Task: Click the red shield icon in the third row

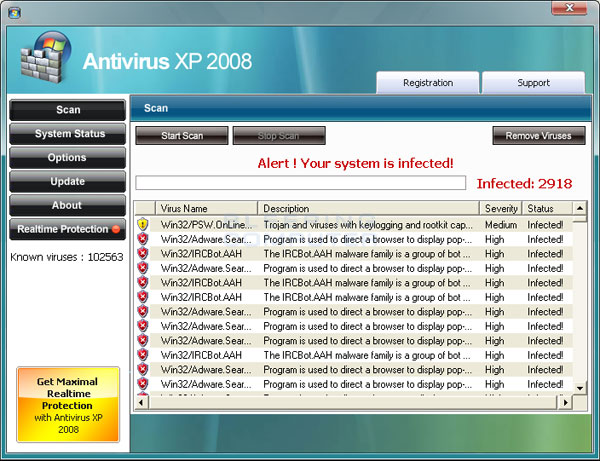Action: pos(143,253)
